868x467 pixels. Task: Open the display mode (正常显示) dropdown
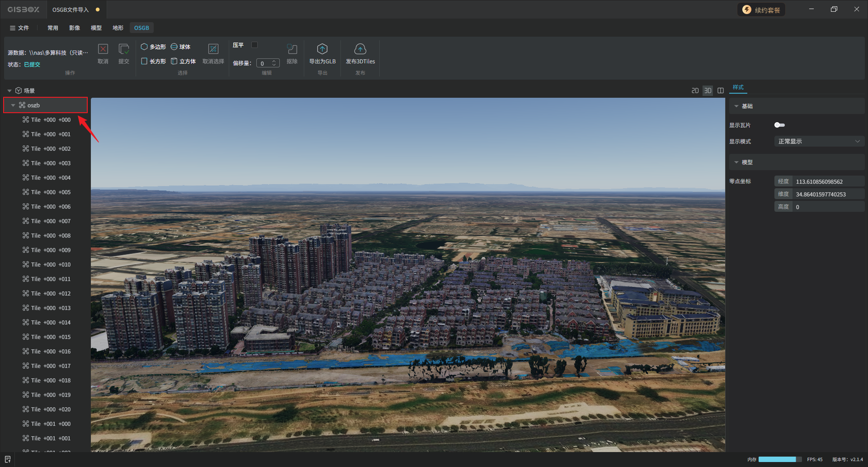pos(819,141)
